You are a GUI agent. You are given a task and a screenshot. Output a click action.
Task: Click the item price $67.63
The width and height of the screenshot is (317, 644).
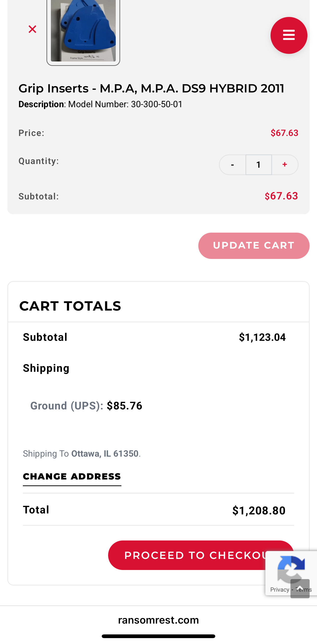[x=284, y=133]
